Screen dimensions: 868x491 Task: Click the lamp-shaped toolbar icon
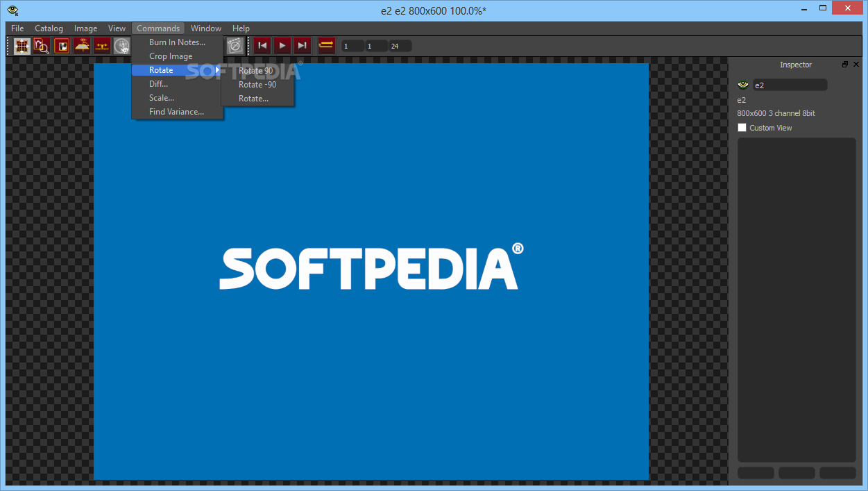(82, 47)
